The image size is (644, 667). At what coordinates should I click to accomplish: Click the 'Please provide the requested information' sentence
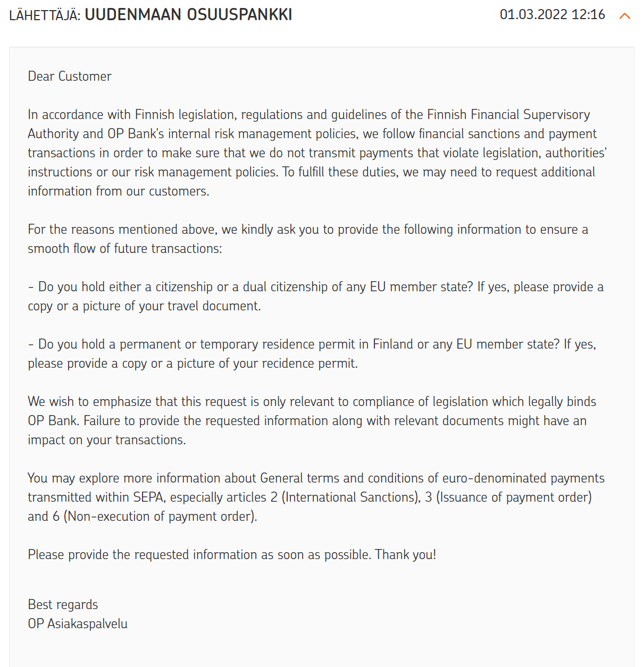(232, 555)
